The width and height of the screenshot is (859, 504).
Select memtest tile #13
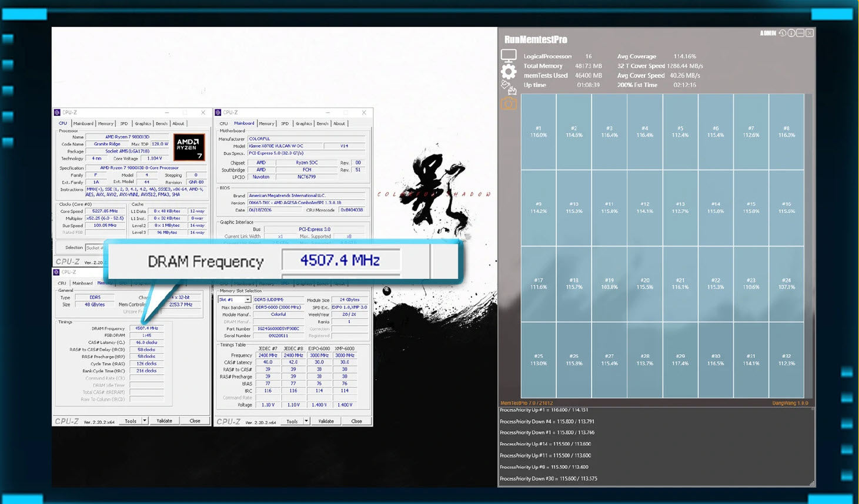[680, 208]
